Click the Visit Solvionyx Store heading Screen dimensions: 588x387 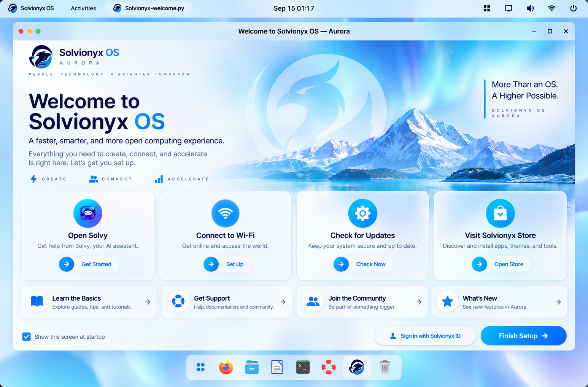tap(500, 236)
